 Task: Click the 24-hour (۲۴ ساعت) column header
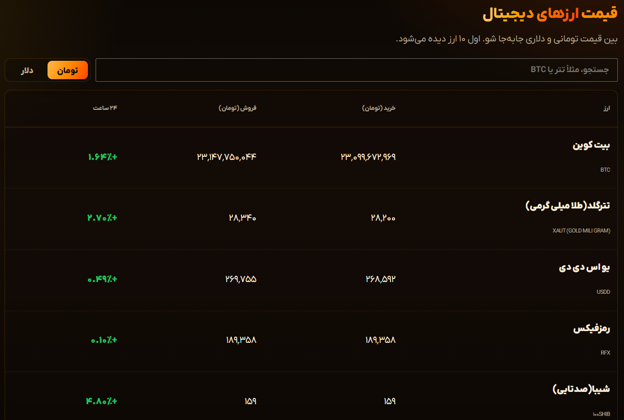point(105,108)
